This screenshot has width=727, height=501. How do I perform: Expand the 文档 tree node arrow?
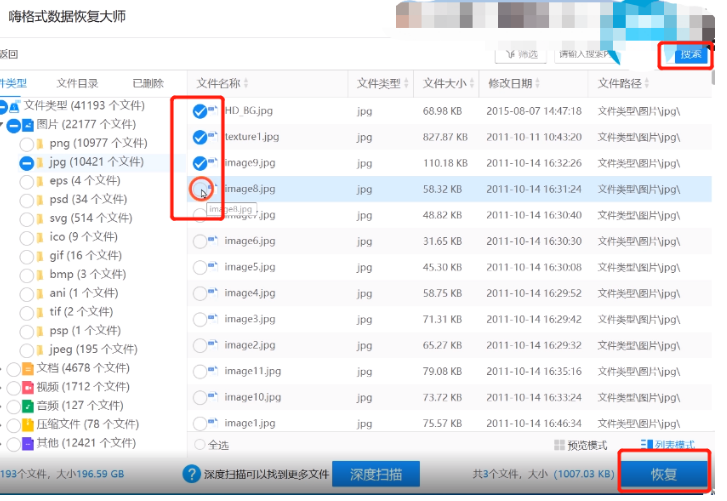click(3, 368)
